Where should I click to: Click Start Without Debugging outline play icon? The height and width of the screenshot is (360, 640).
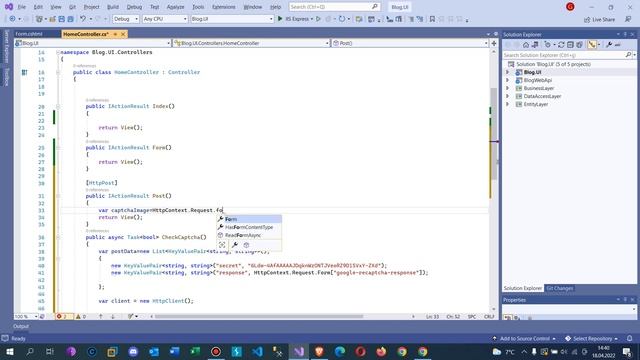(x=318, y=19)
